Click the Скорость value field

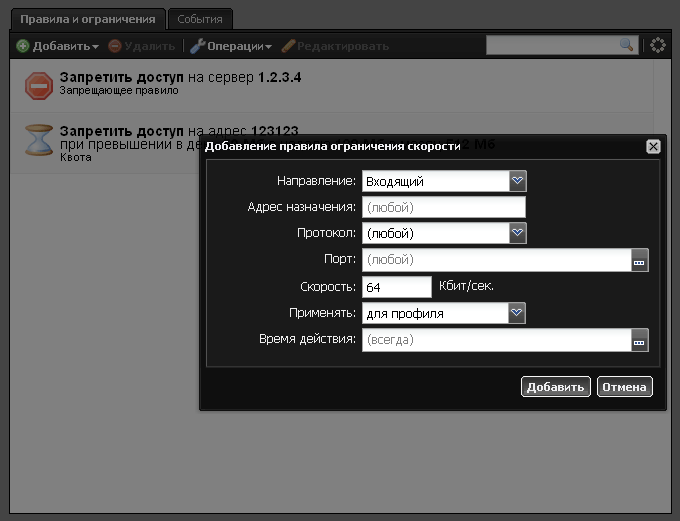(x=396, y=287)
